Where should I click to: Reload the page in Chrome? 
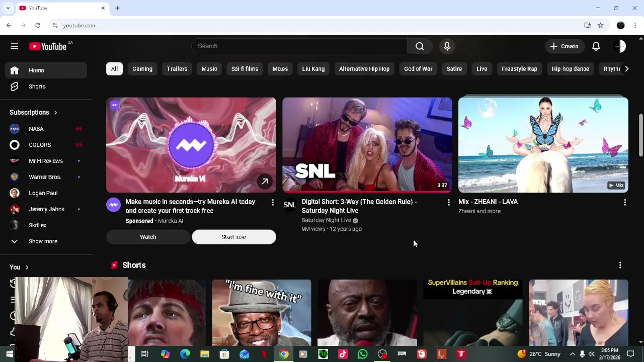coord(38,25)
